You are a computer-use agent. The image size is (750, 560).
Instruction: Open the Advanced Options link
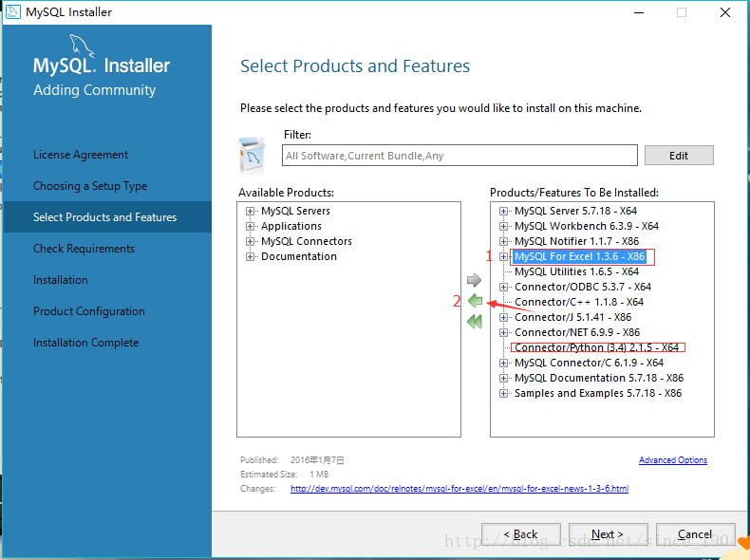(672, 460)
